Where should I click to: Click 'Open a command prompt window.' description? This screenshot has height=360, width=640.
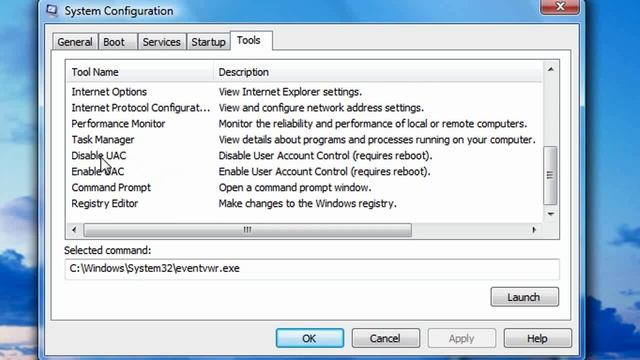(x=295, y=187)
